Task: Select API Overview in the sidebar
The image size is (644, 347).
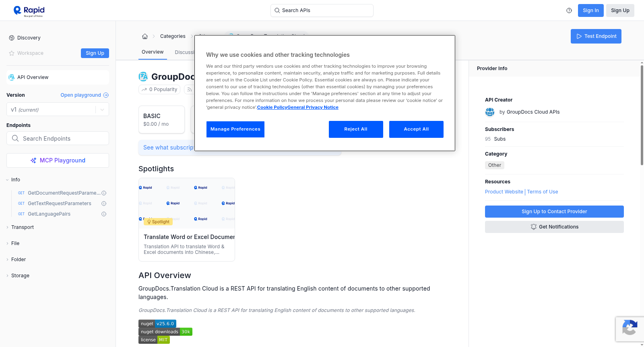Action: (58, 77)
